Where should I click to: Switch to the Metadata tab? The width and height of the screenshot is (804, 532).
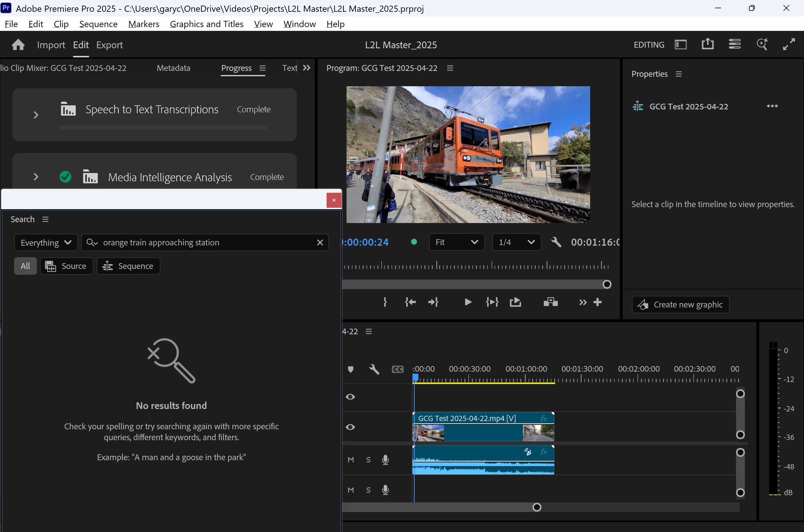[173, 68]
